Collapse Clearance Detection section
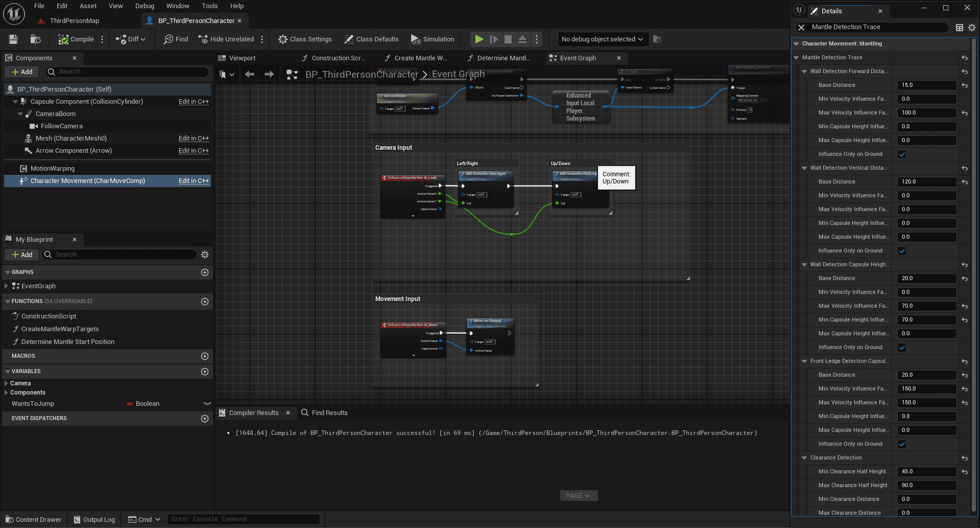The image size is (980, 528). coord(804,458)
